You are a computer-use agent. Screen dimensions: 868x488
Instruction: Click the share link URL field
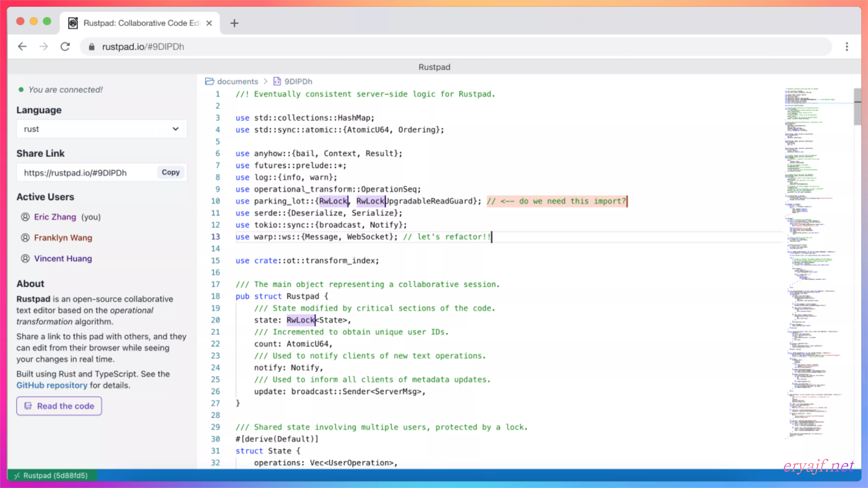(86, 173)
